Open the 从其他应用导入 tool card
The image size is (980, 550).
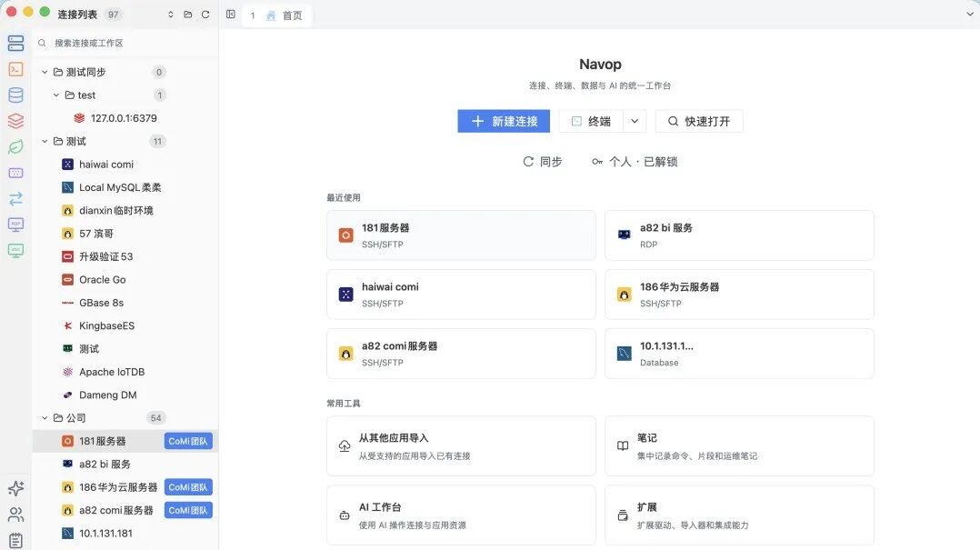pos(461,446)
